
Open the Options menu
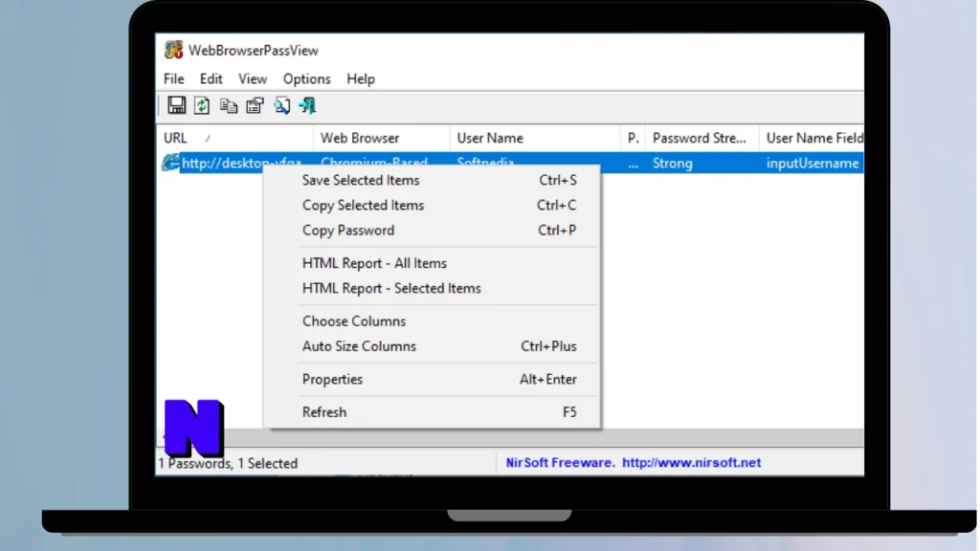[307, 79]
